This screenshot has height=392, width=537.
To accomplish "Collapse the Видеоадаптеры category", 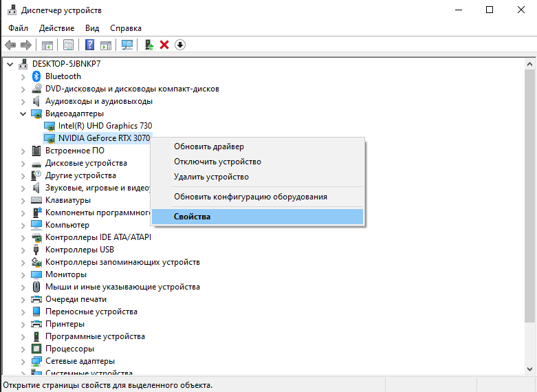I will 23,113.
